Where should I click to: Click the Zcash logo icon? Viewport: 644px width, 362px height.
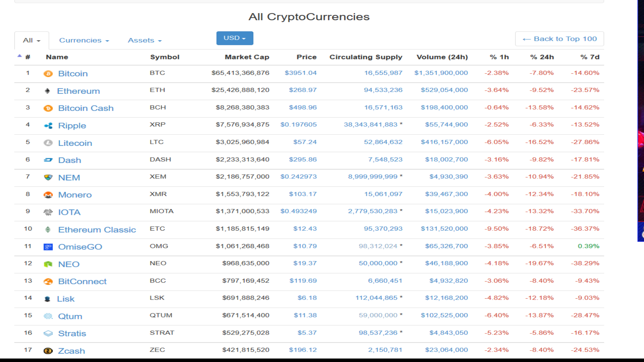coord(48,351)
